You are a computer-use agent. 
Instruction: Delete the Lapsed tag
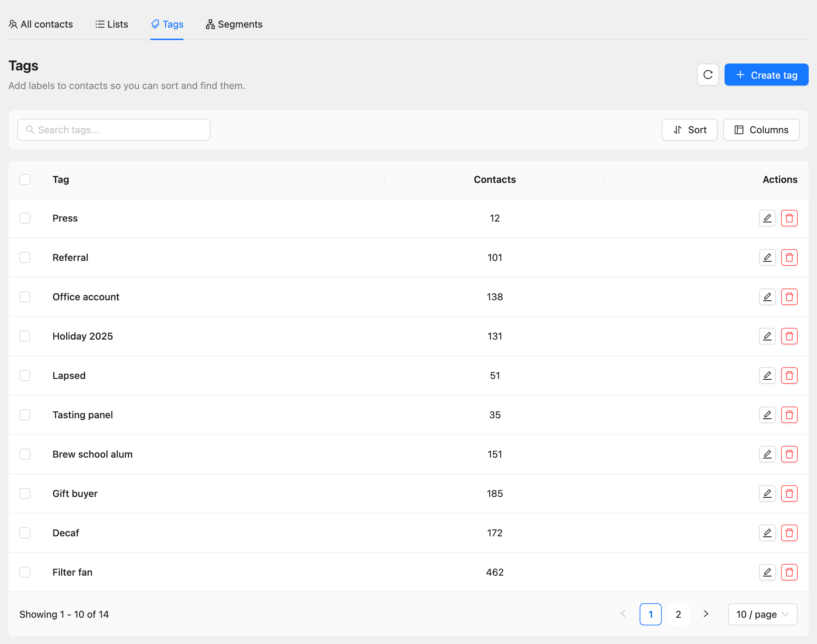[x=789, y=375]
